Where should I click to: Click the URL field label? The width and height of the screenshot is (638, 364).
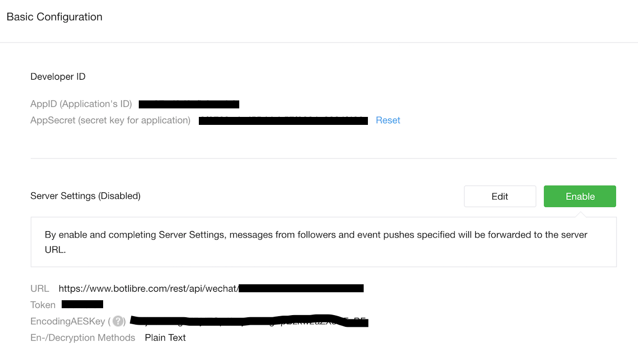tap(39, 289)
